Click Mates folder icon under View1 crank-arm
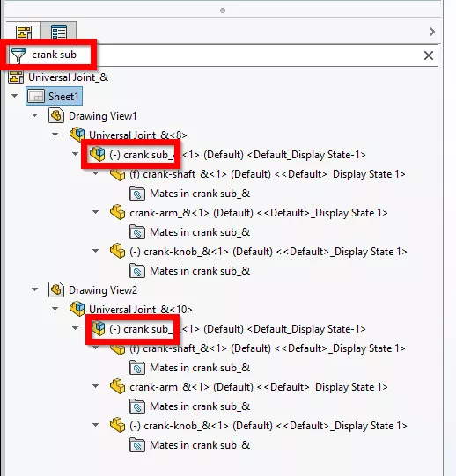The height and width of the screenshot is (476, 456). 137,232
